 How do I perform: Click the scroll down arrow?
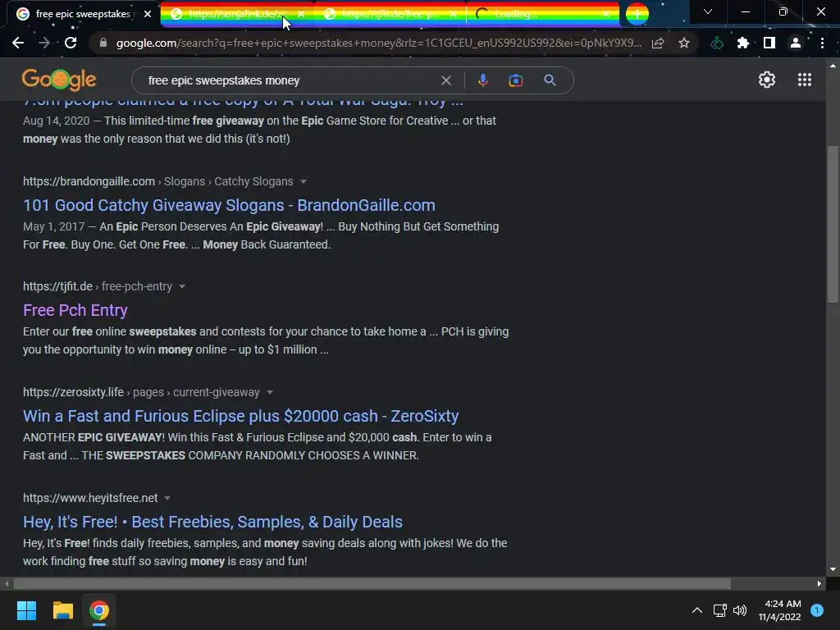click(x=833, y=569)
